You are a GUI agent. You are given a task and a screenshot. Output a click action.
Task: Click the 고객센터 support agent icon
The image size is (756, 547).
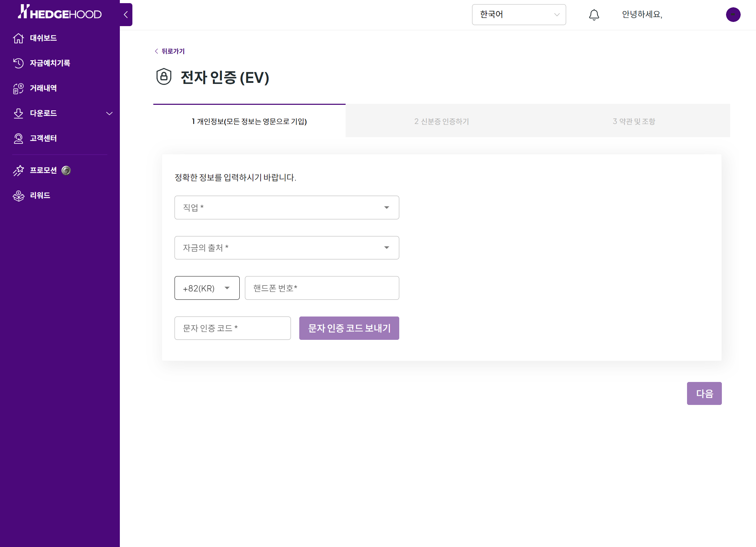tap(18, 138)
